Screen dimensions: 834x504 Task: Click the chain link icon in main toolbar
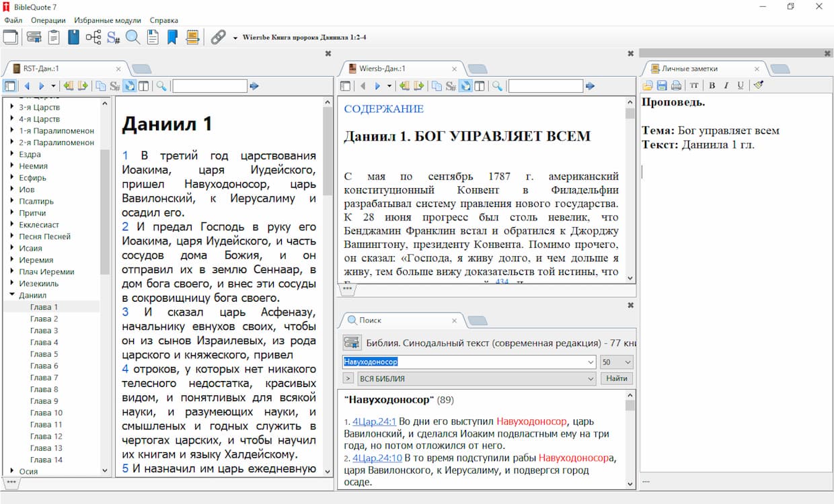tap(218, 38)
